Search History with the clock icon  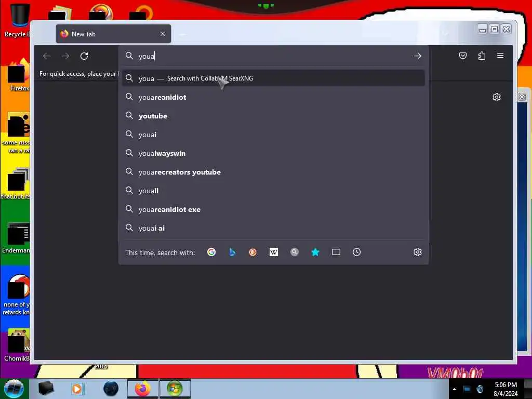tap(356, 252)
